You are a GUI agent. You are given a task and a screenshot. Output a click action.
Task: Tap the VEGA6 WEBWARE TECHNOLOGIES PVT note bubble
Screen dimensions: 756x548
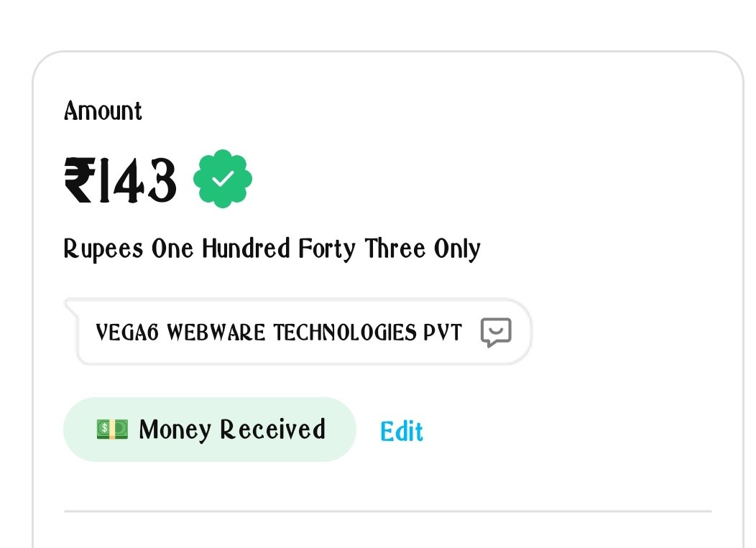coord(302,333)
